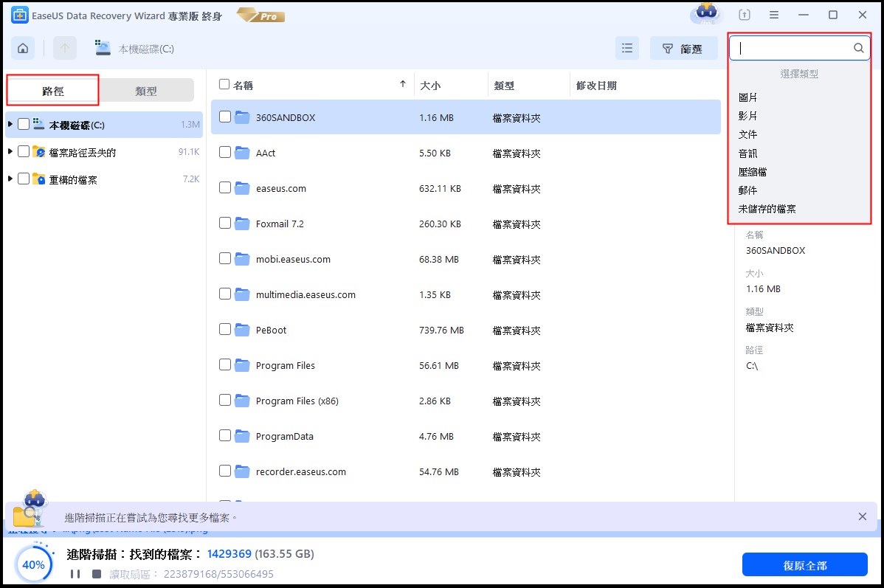Choose 音訊 from the type list
Screen dimensions: 884x588
747,153
